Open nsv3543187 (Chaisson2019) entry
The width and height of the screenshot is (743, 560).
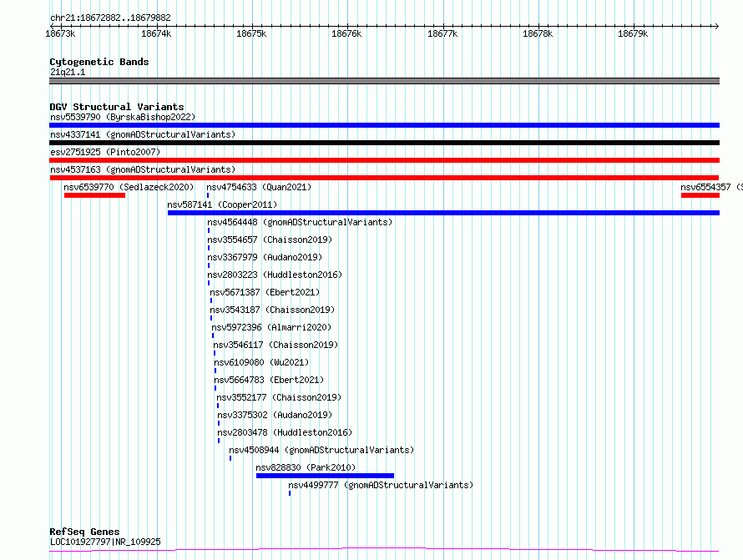click(272, 310)
